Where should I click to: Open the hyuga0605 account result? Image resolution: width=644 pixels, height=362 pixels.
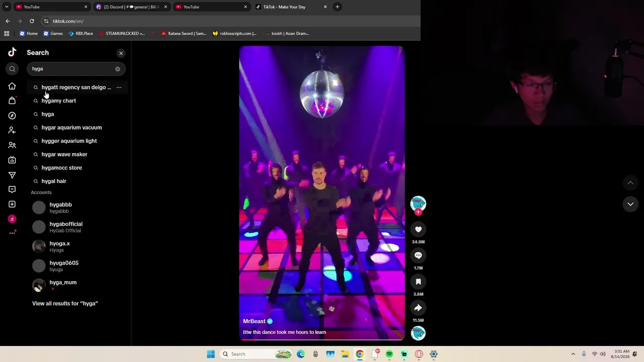(78, 266)
